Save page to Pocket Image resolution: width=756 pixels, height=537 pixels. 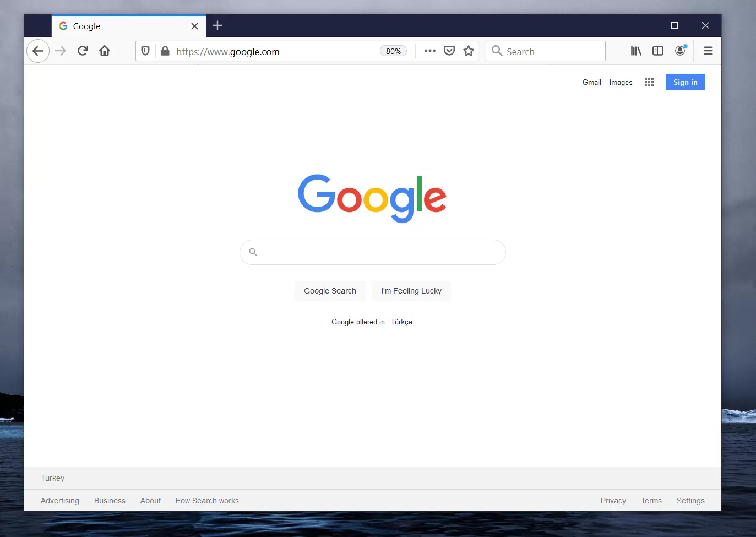click(x=449, y=51)
